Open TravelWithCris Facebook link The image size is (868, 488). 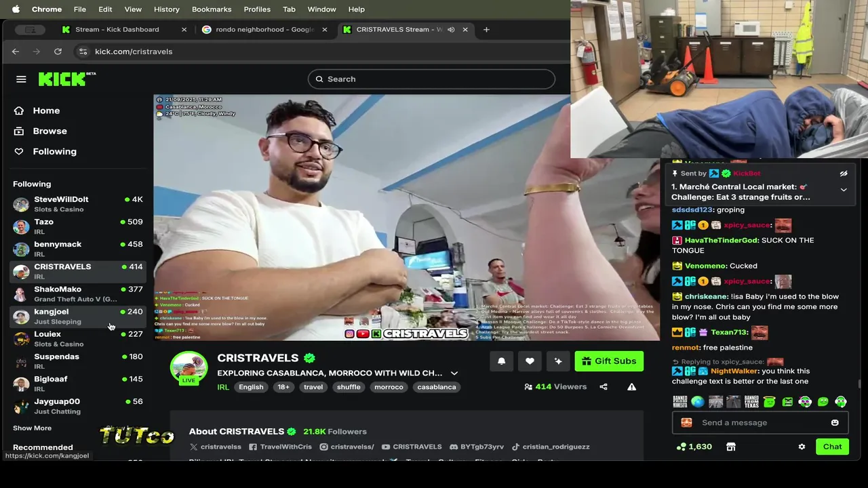pyautogui.click(x=281, y=447)
